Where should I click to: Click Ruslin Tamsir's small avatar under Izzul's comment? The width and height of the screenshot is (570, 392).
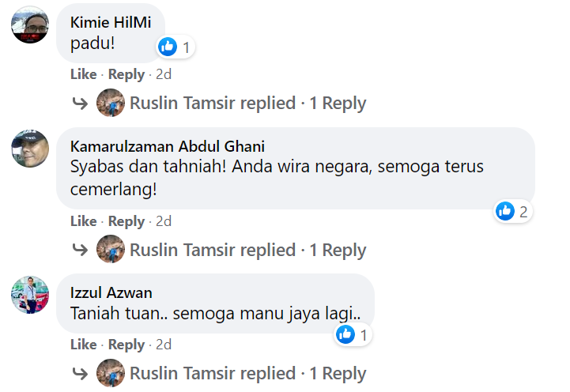point(111,374)
